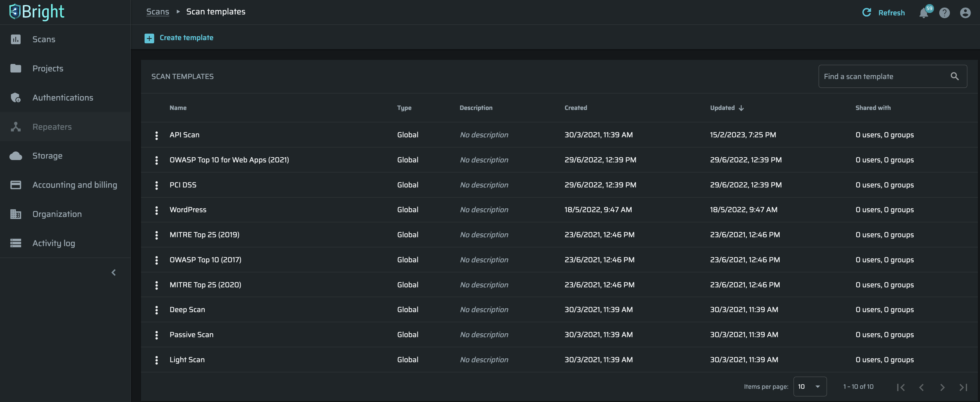Screen dimensions: 980x402
Task: Click the Create template plus icon
Action: [149, 38]
